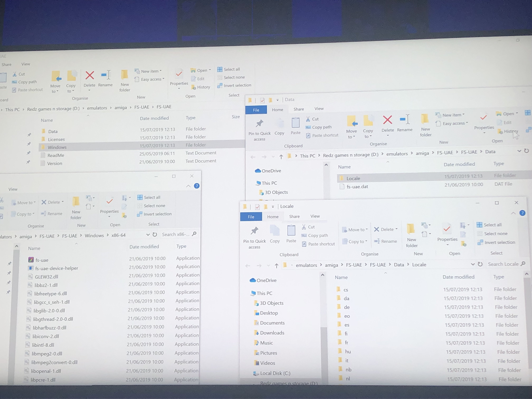Click Copy path in FS-UAE window
This screenshot has width=532, height=399.
[24, 82]
